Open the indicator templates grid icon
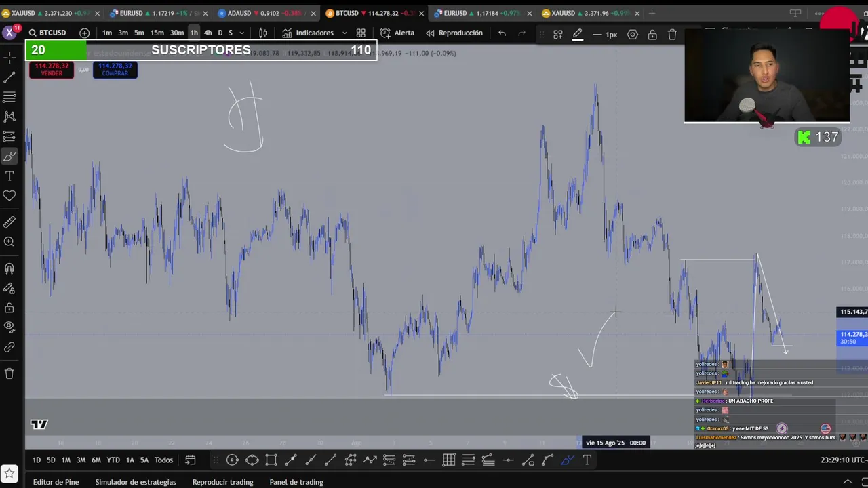Viewport: 868px width, 488px height. (361, 33)
